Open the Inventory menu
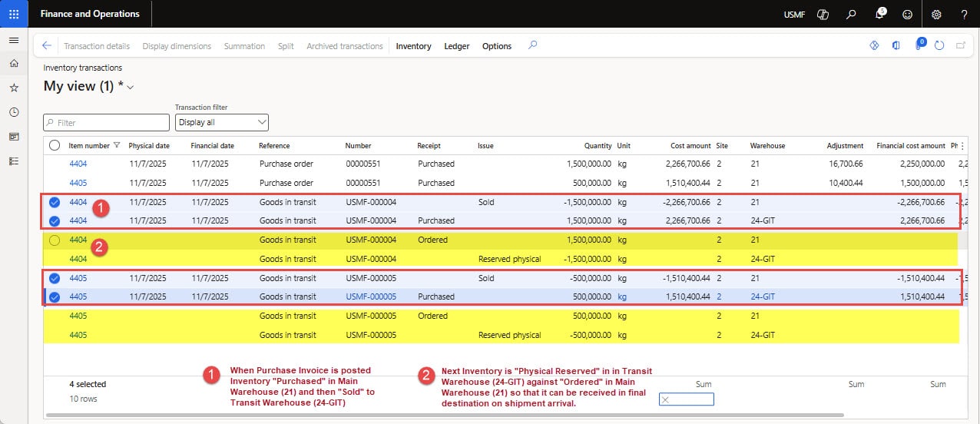Viewport: 980px width, 424px height. pyautogui.click(x=413, y=46)
